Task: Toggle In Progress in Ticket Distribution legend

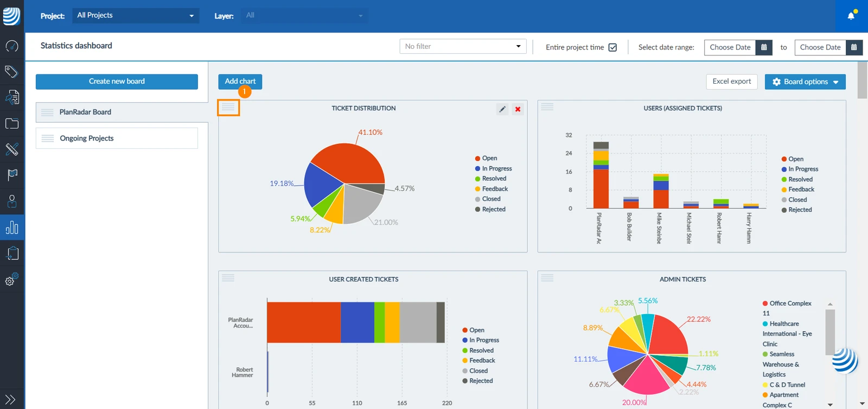Action: [494, 168]
